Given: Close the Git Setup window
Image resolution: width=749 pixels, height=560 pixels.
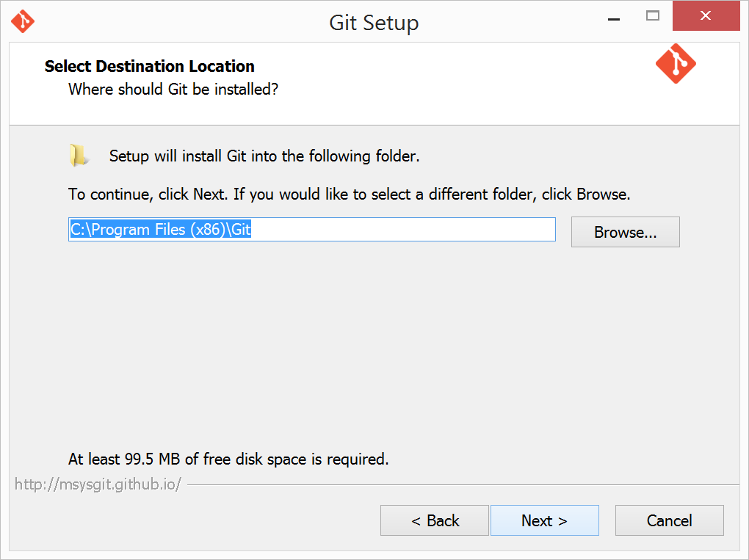Looking at the screenshot, I should click(706, 15).
